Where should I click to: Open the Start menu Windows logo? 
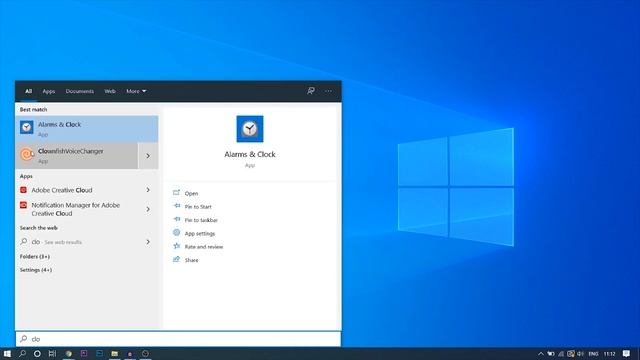(x=7, y=353)
